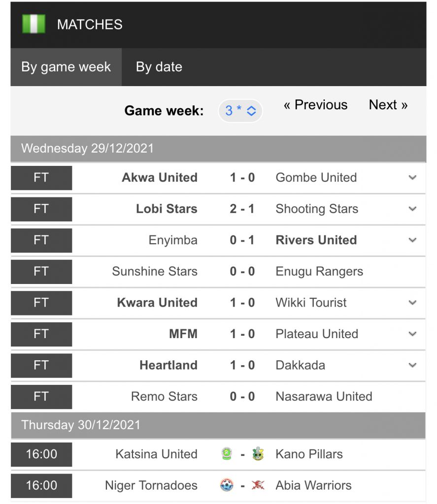Image resolution: width=437 pixels, height=504 pixels.
Task: Switch to the By date tab
Action: coord(159,67)
